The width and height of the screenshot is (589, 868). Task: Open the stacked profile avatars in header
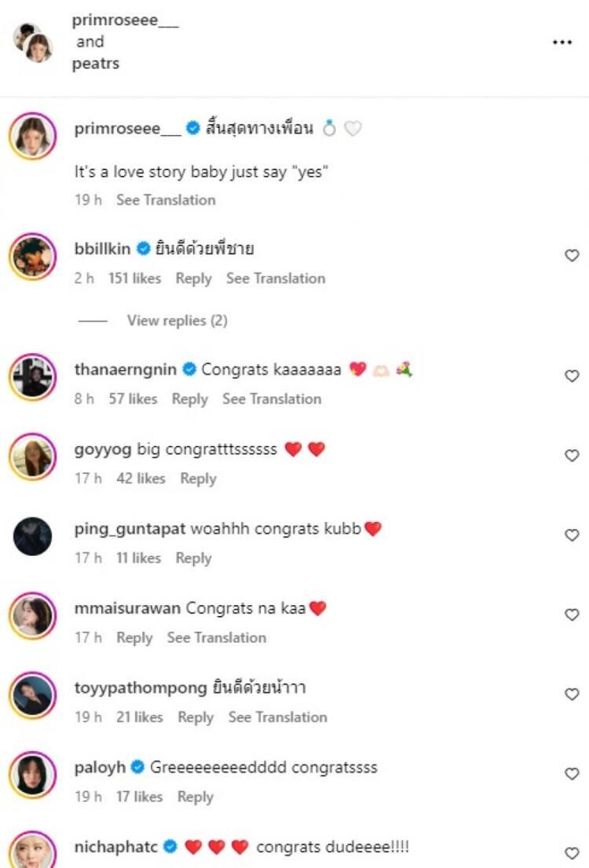33,43
